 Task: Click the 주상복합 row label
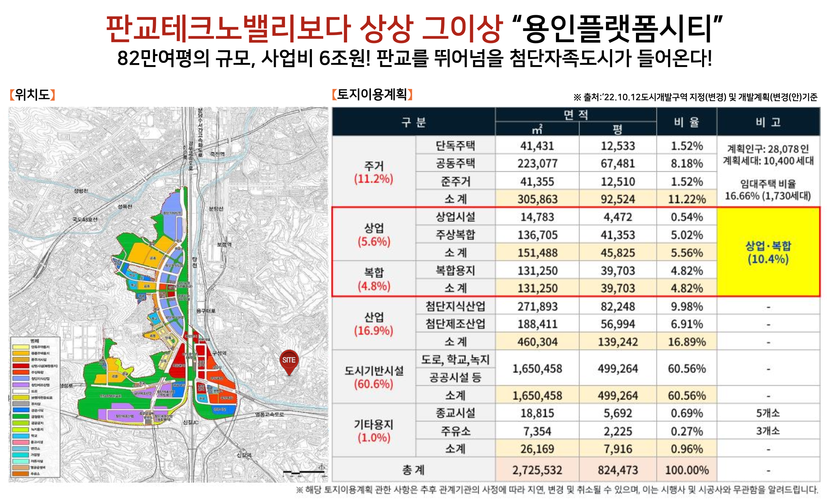455,235
